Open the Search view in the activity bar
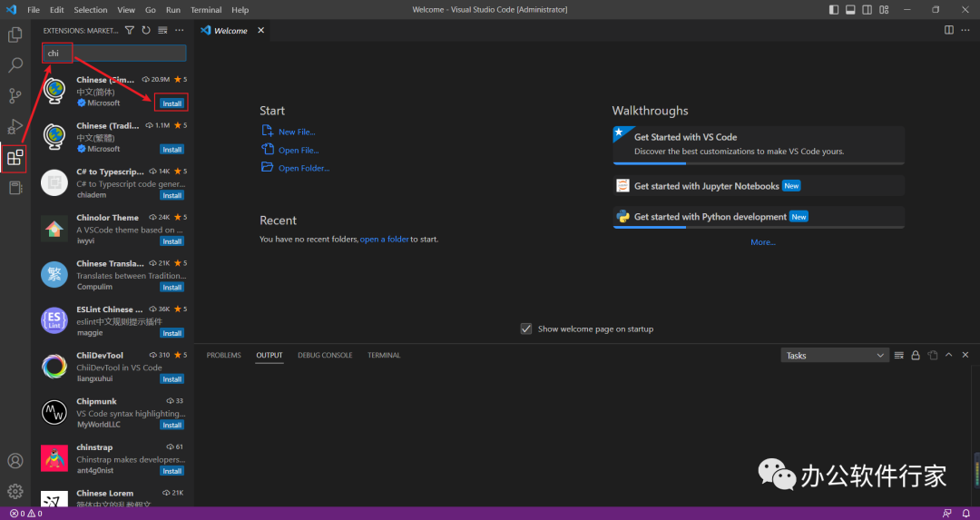The image size is (980, 520). click(x=15, y=65)
